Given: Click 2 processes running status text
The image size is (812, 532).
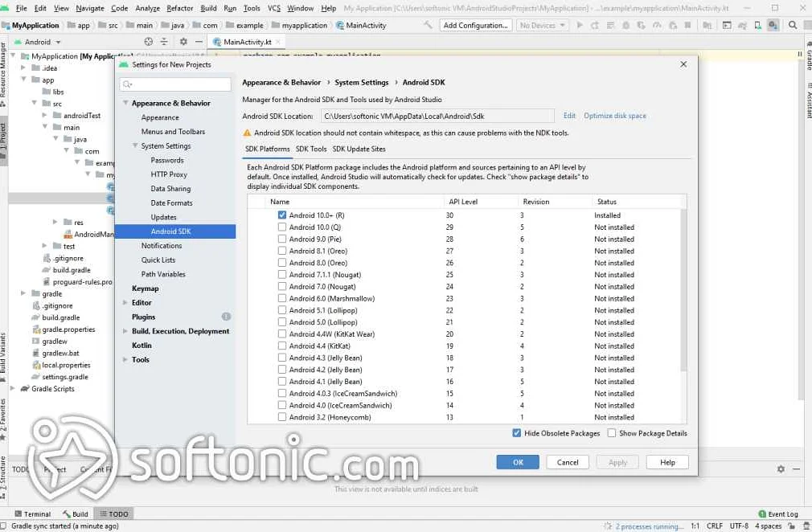Looking at the screenshot, I should coord(649,526).
